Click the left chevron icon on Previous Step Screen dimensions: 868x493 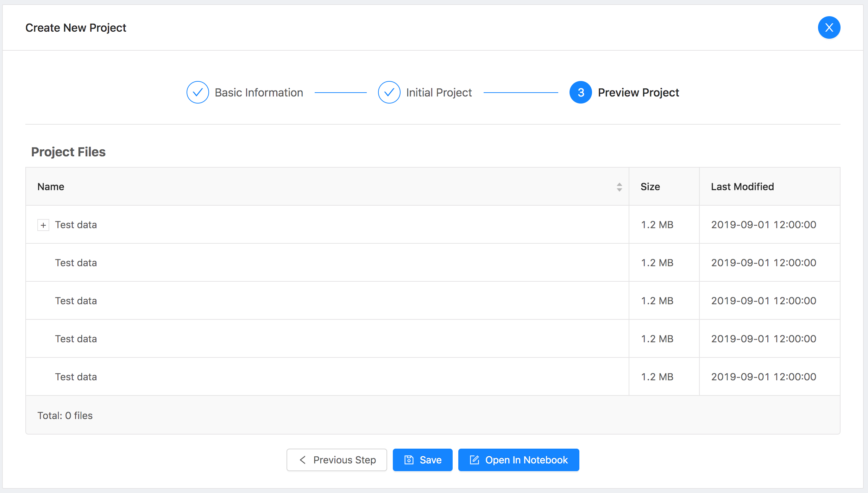click(303, 460)
